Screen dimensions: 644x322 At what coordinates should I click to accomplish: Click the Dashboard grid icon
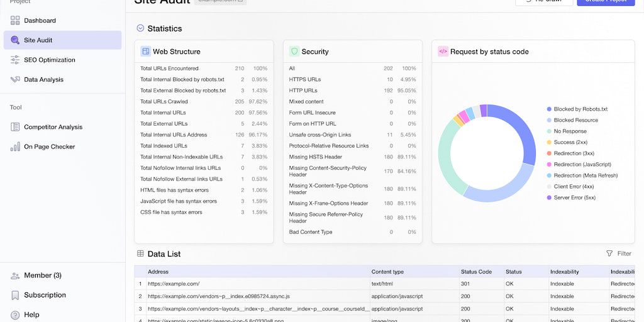[x=15, y=21]
